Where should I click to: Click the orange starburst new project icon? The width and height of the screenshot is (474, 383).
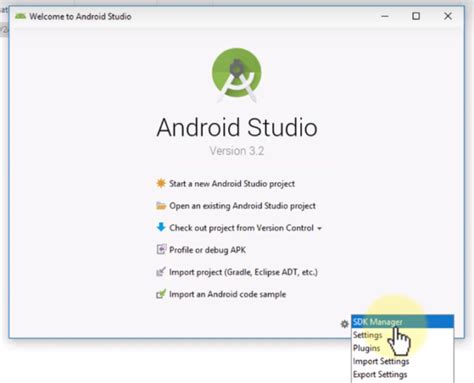tap(161, 183)
